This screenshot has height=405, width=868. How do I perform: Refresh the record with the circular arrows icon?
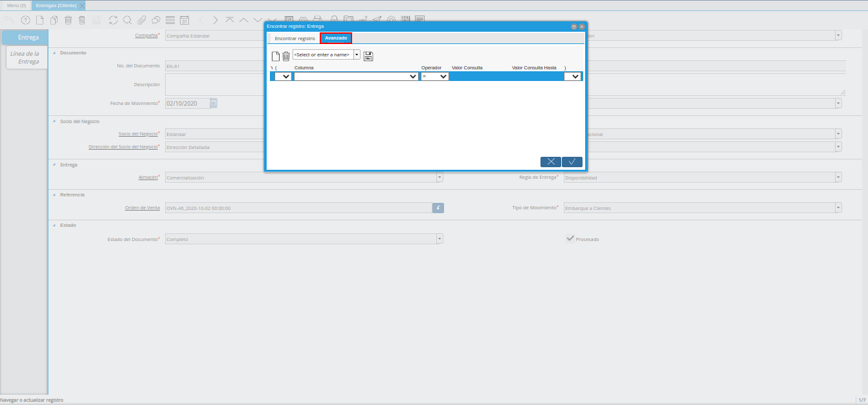113,20
